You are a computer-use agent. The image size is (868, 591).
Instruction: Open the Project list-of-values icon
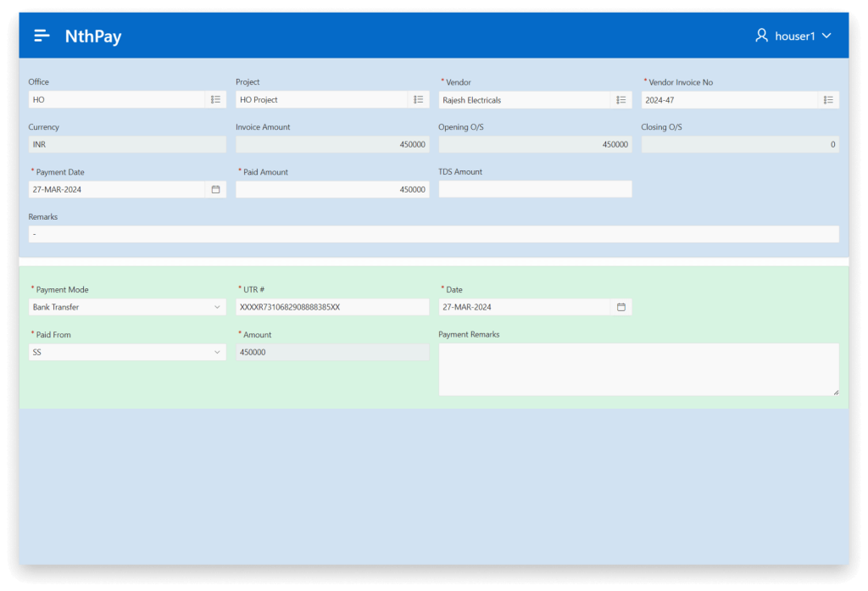click(x=418, y=100)
